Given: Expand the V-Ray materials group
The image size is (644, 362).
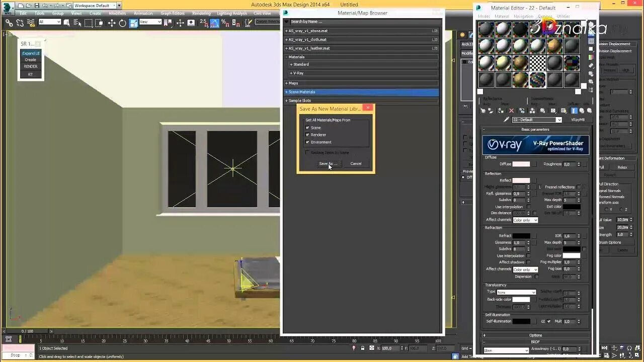Looking at the screenshot, I should (364, 73).
